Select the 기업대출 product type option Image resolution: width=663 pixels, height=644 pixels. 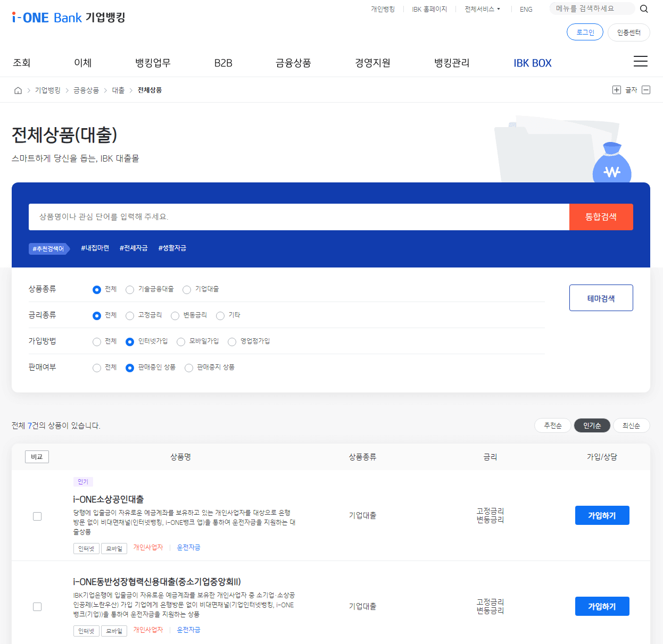point(187,289)
